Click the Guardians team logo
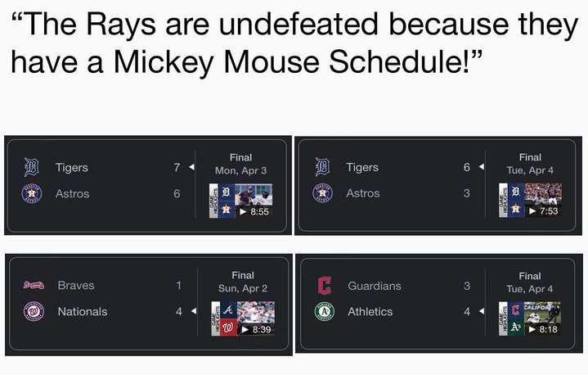 (x=324, y=286)
